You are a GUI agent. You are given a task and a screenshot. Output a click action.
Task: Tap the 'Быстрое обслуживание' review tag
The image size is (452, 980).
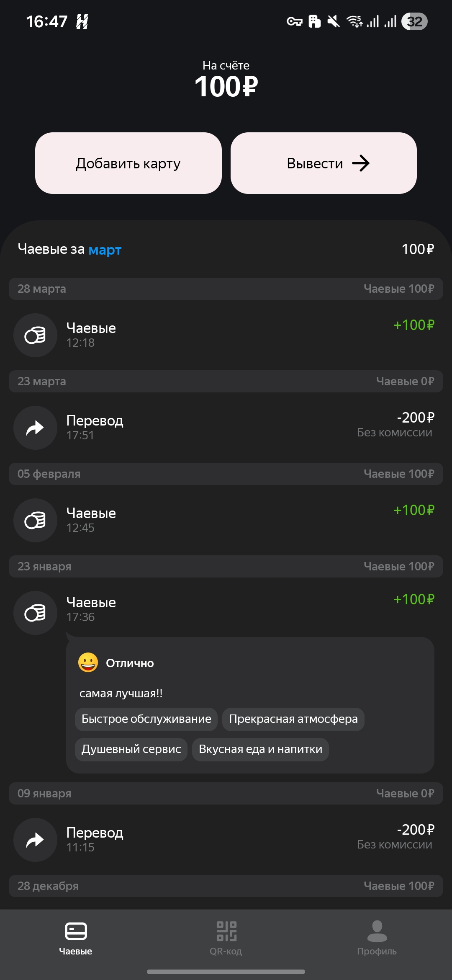[x=146, y=719]
